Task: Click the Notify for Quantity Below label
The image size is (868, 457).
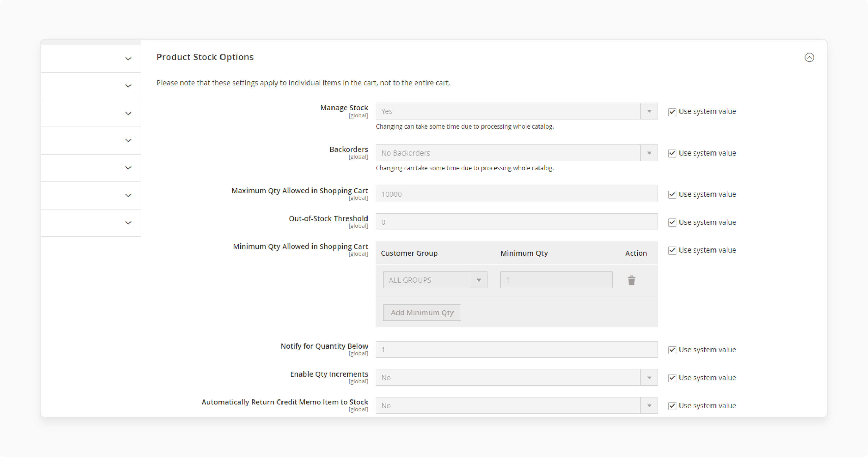Action: [324, 346]
